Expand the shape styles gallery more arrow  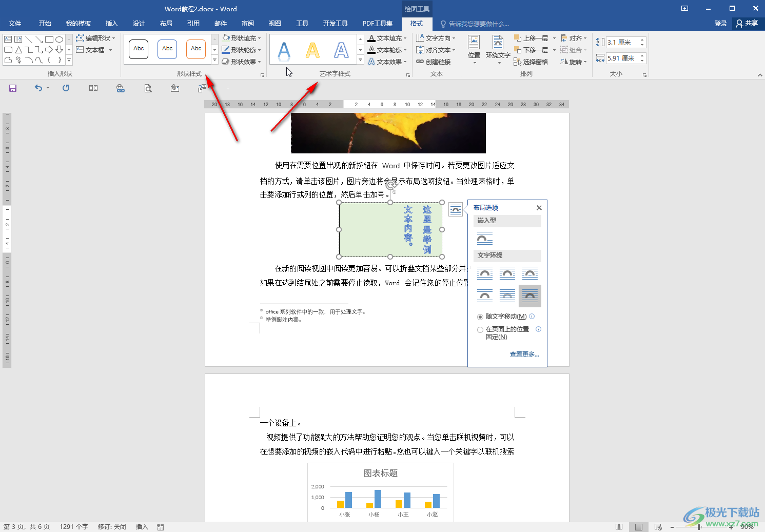pos(214,61)
